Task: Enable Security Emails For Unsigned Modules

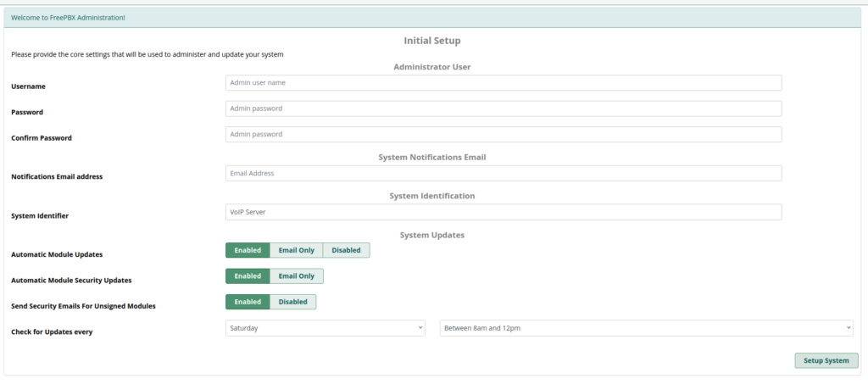Action: click(x=248, y=302)
